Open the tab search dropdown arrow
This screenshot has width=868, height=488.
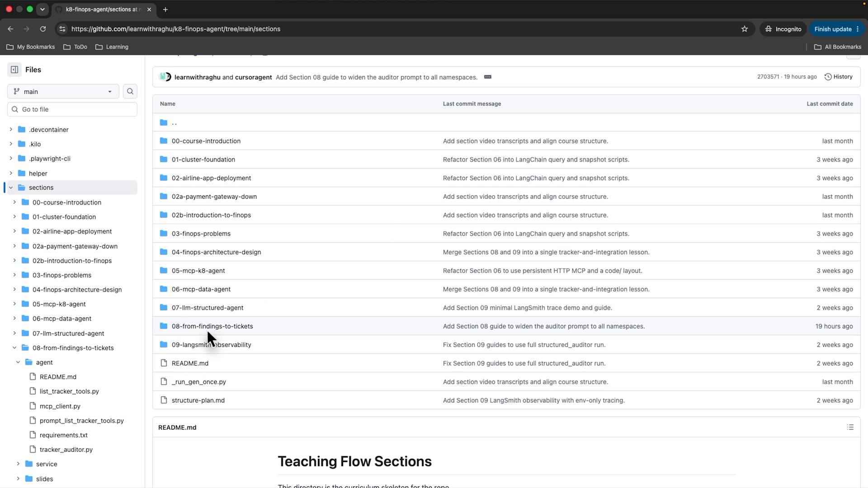pyautogui.click(x=42, y=9)
